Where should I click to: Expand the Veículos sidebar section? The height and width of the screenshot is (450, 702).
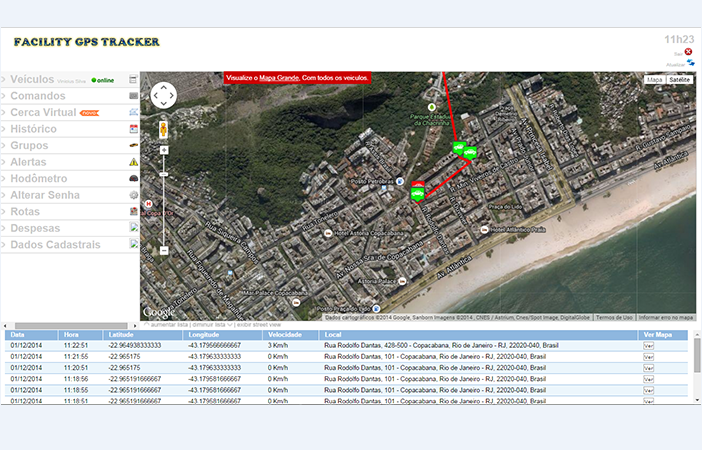click(32, 79)
